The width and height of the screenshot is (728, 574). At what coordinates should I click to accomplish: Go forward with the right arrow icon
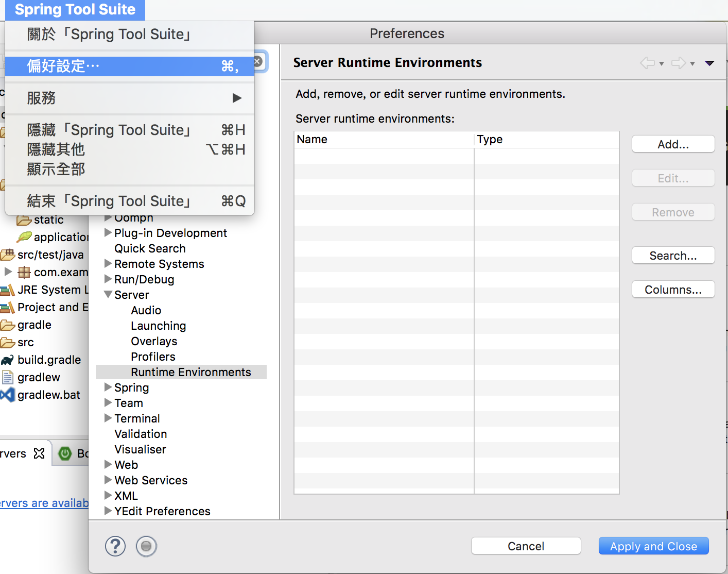pos(679,63)
